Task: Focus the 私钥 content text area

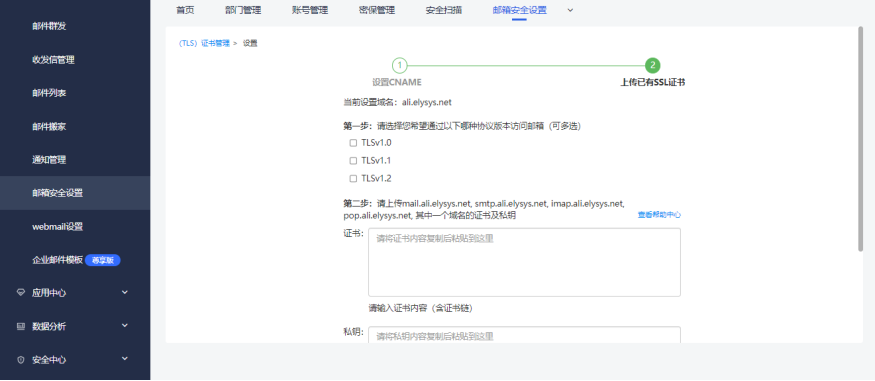Action: (525, 335)
